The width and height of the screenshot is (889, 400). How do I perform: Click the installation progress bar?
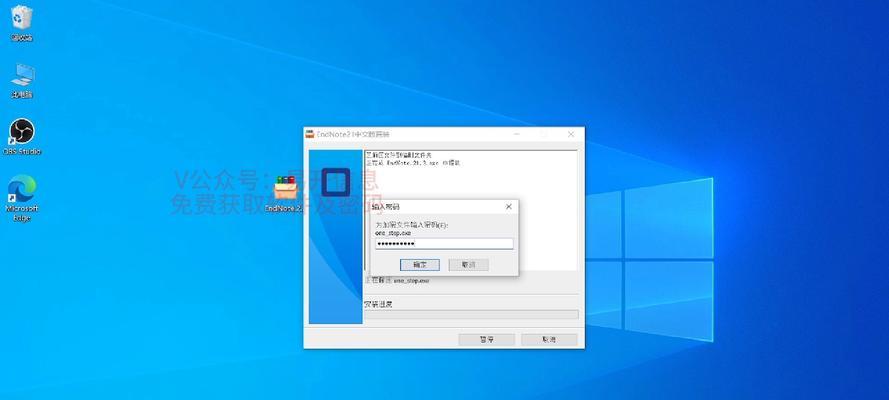click(x=471, y=314)
